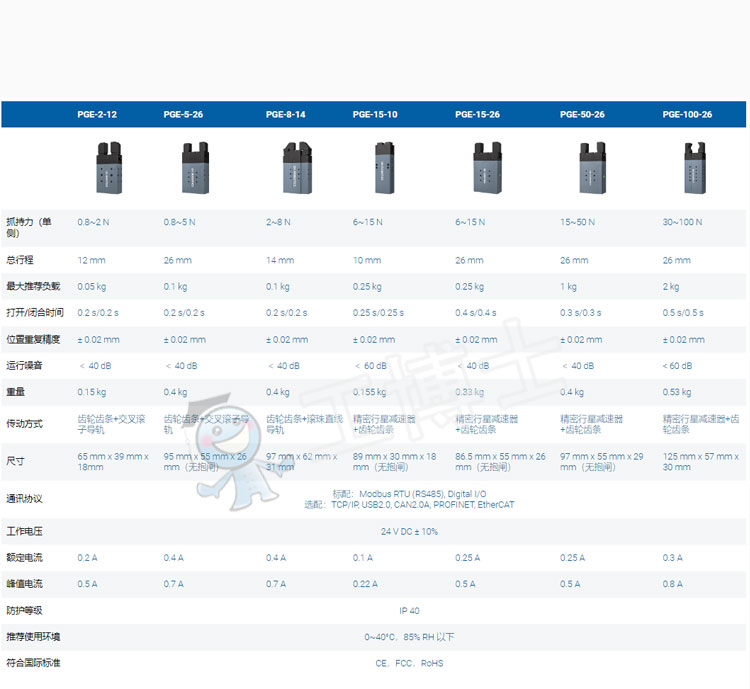Viewport: 750px width, 689px height.
Task: Click the Modbus RTU (RS485) protocol text
Action: tap(400, 493)
